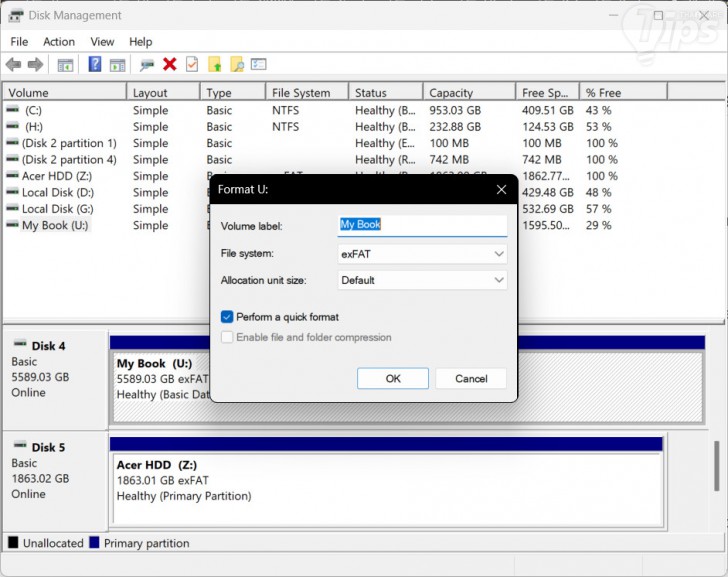The width and height of the screenshot is (728, 577).
Task: Click the 953.03 GB capacity cell
Action: [455, 110]
